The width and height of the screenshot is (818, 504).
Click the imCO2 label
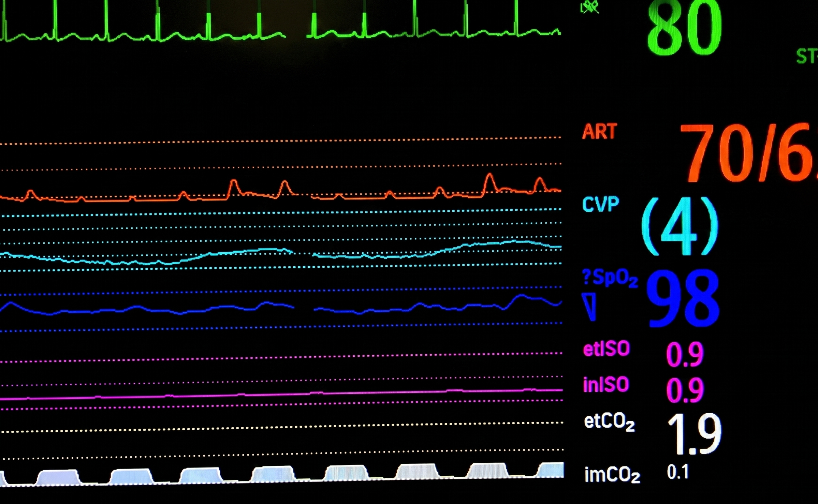(612, 474)
